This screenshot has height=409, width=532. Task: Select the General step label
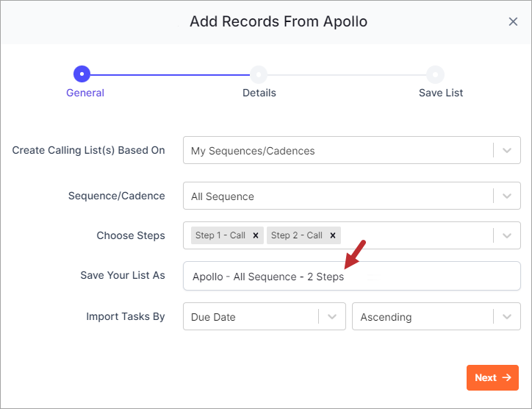pos(85,93)
